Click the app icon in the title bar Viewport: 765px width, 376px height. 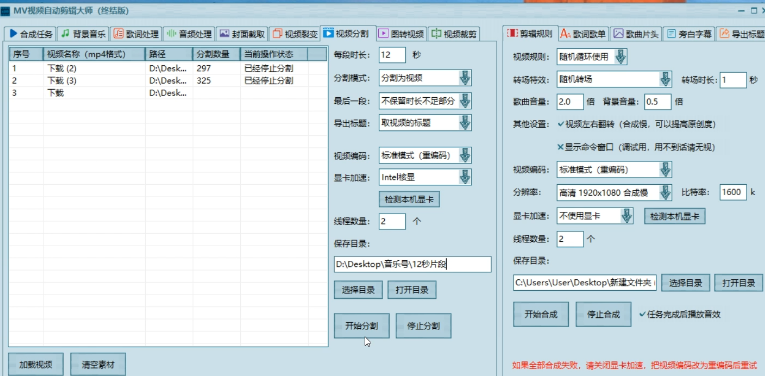click(x=5, y=10)
